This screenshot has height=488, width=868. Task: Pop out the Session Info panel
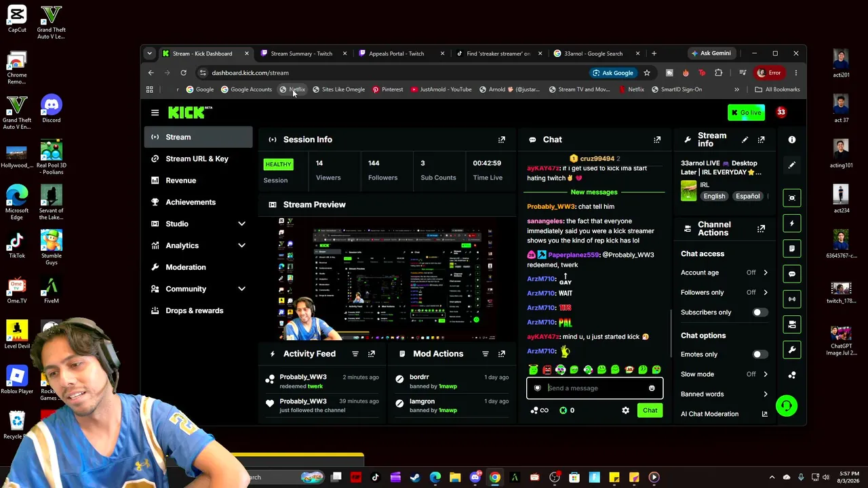pos(502,140)
